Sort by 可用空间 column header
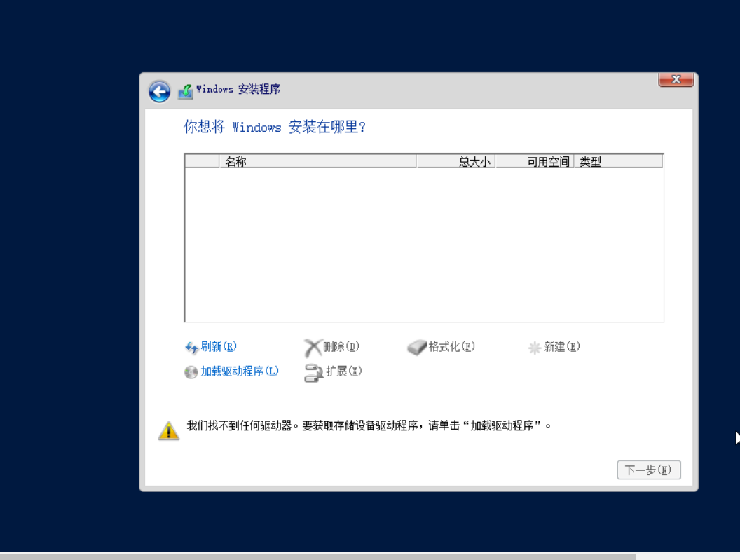This screenshot has width=740, height=560. [x=535, y=161]
